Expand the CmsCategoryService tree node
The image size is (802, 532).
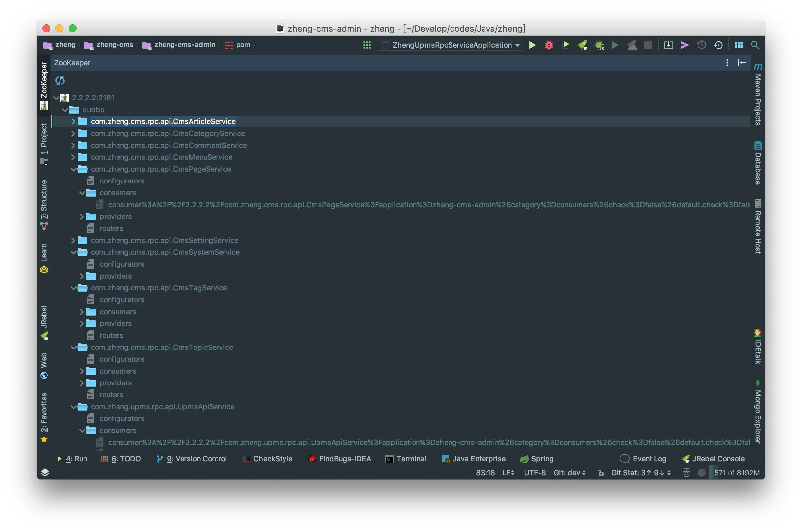73,134
